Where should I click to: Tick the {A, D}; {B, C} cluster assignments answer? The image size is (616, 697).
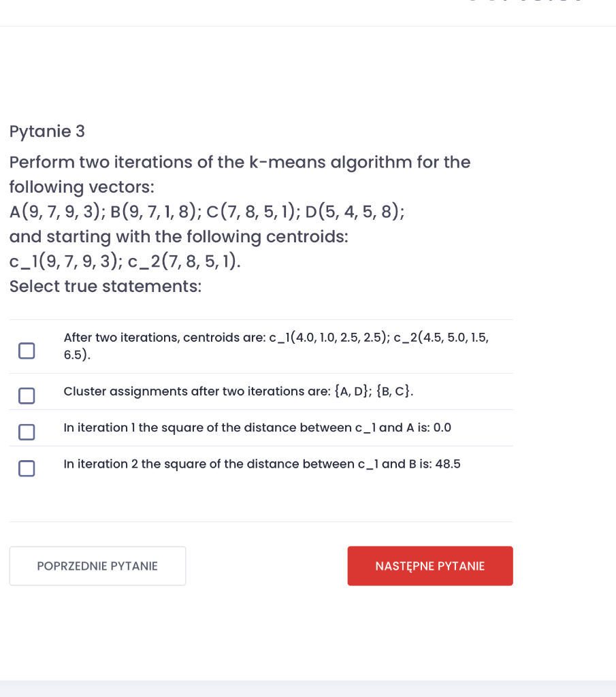(x=26, y=395)
